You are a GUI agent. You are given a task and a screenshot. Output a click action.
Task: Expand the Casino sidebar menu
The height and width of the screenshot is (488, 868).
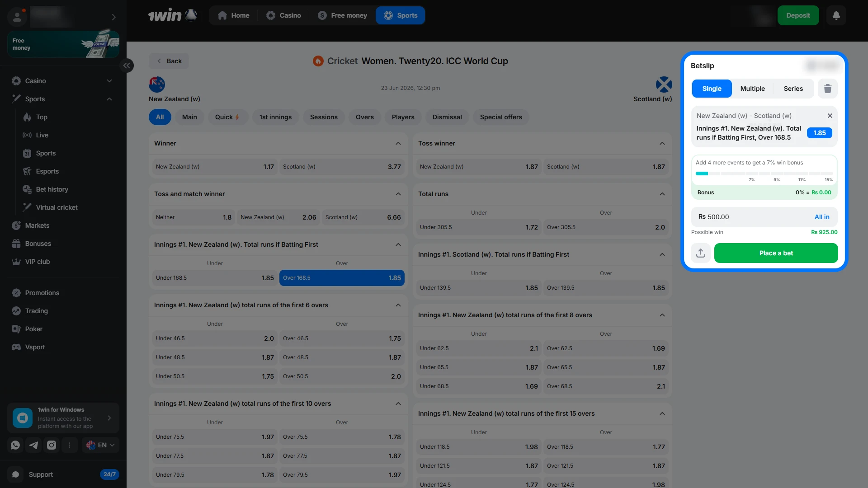pyautogui.click(x=109, y=81)
